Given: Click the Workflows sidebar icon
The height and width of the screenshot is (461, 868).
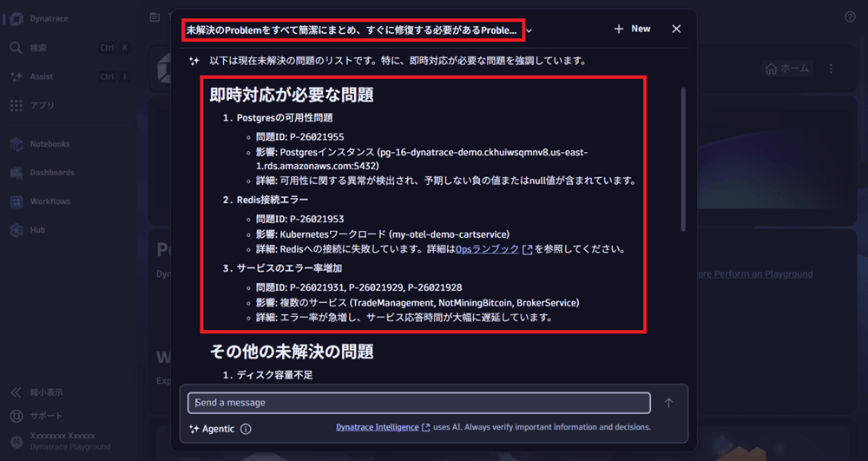Looking at the screenshot, I should point(16,201).
